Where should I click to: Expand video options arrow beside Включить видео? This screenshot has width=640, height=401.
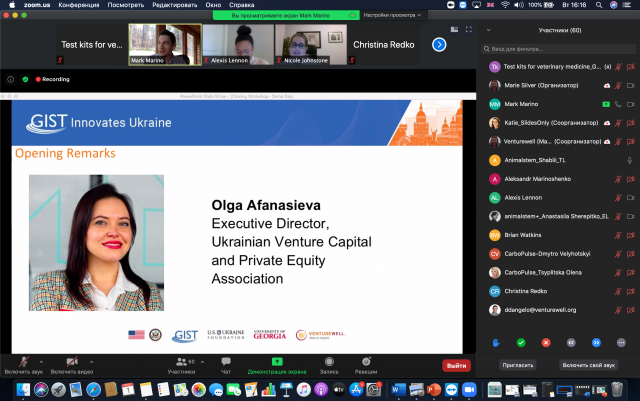[91, 362]
